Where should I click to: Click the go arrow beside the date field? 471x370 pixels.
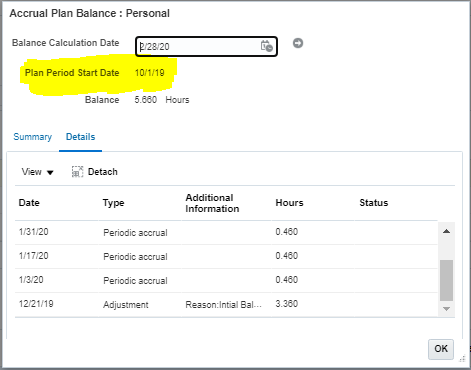point(298,43)
